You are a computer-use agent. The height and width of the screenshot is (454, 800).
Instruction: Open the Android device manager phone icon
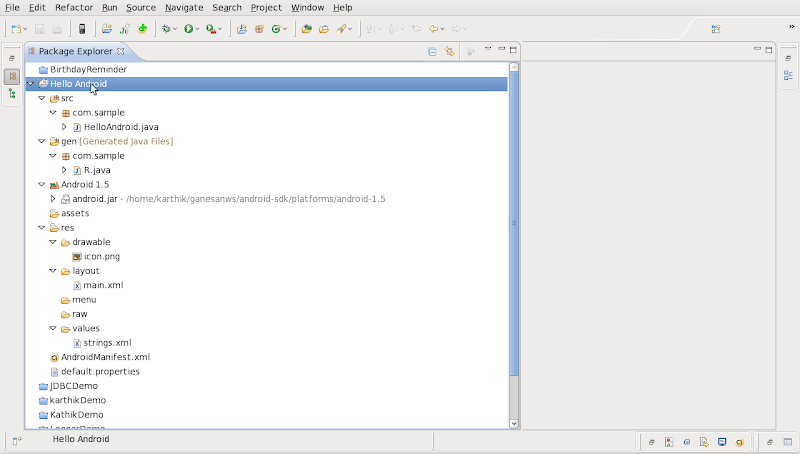[82, 29]
